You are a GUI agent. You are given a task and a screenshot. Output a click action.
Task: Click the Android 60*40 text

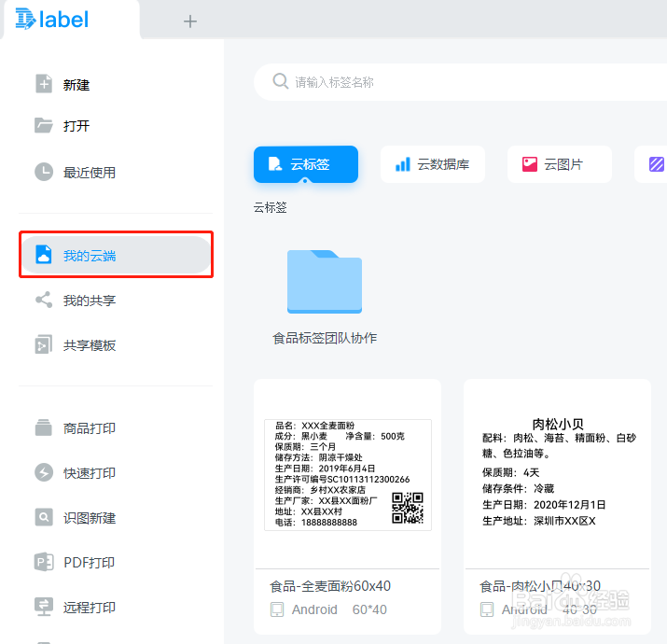[x=339, y=609]
